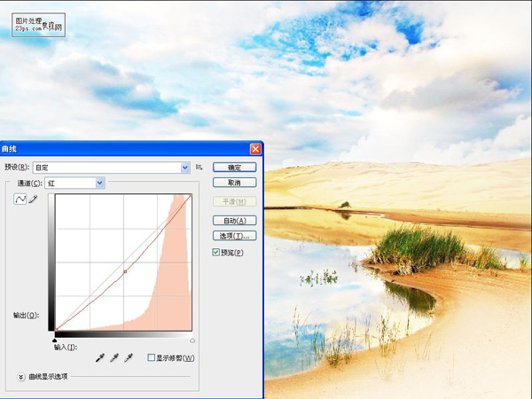Image resolution: width=532 pixels, height=399 pixels.
Task: Enable the 显示修剪 (Show Clipping) checkbox
Action: tap(151, 357)
